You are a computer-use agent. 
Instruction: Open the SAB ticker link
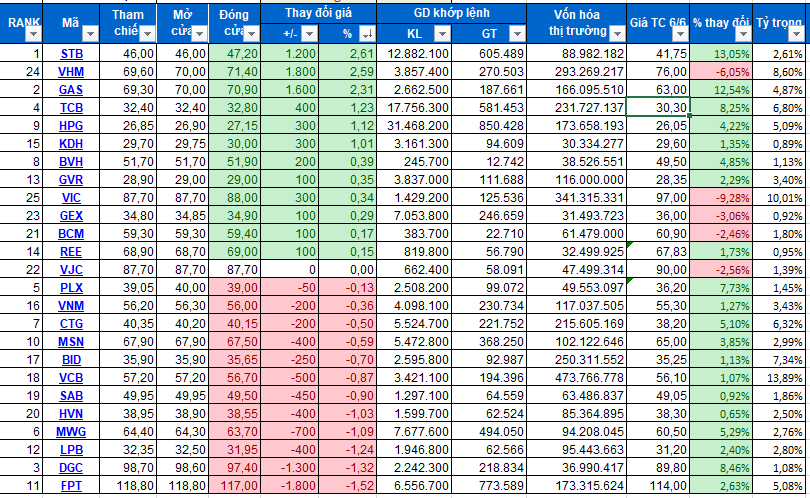[71, 396]
